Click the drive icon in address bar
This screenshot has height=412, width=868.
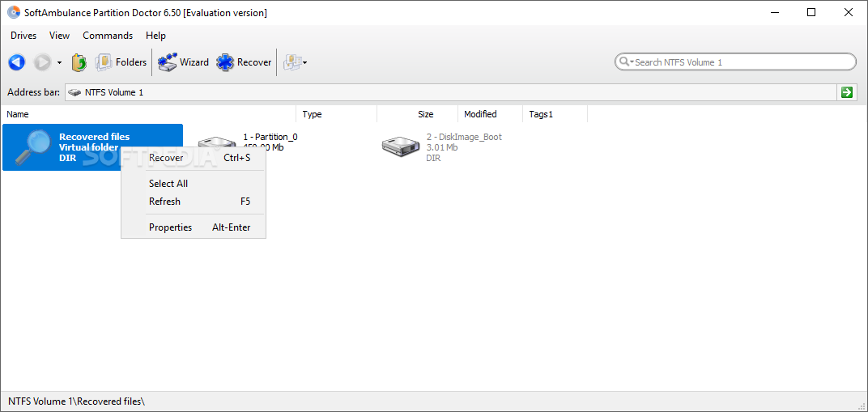click(x=74, y=92)
